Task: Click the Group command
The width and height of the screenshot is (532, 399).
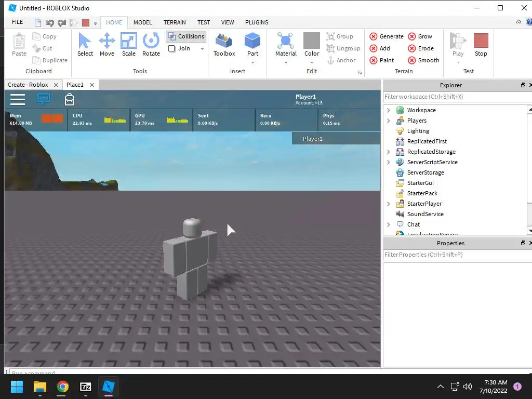Action: point(340,36)
